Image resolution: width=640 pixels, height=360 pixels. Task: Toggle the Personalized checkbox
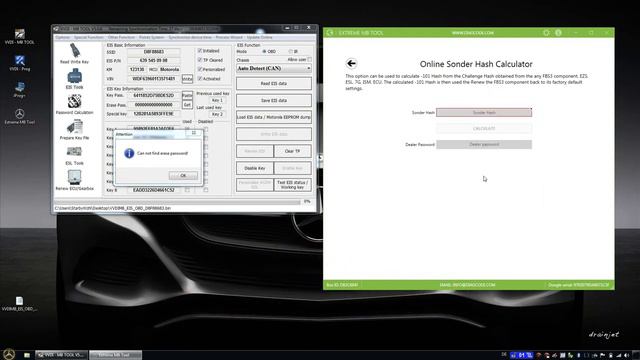coord(200,69)
